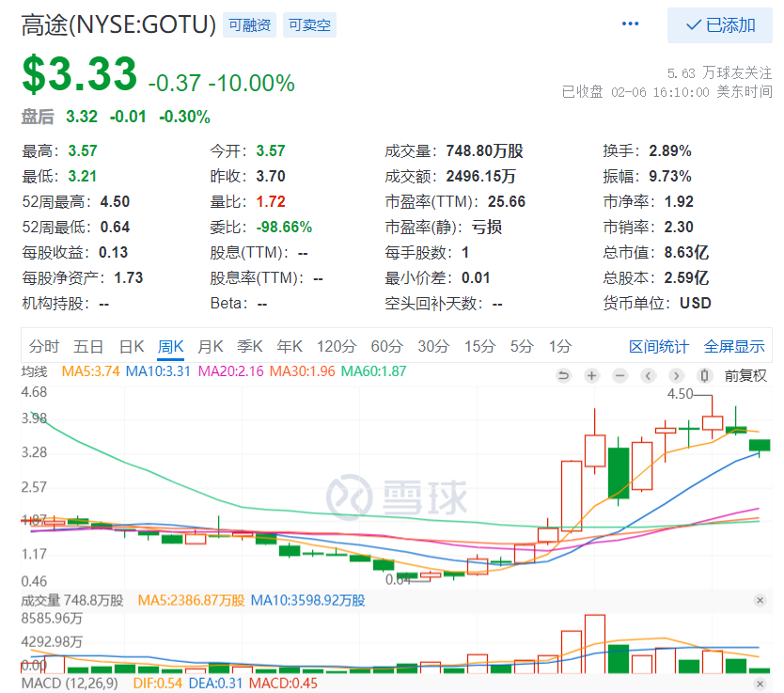Open the three-dot more options menu
The height and width of the screenshot is (693, 784).
630,24
